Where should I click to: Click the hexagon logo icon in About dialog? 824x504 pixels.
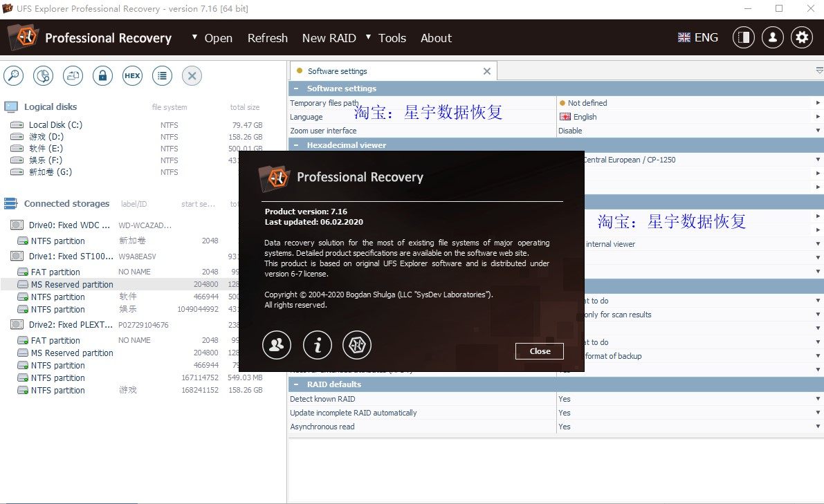coord(357,345)
